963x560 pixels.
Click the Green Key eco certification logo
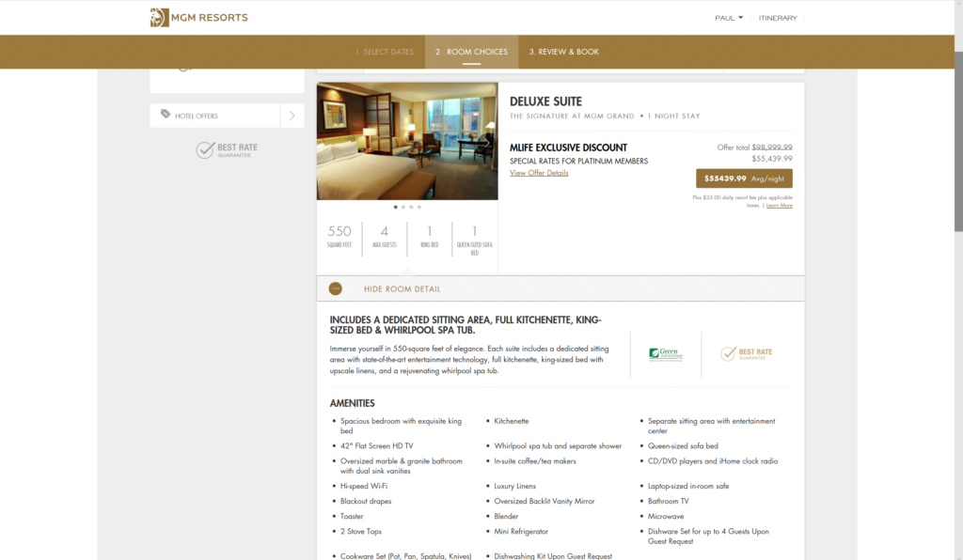point(666,354)
